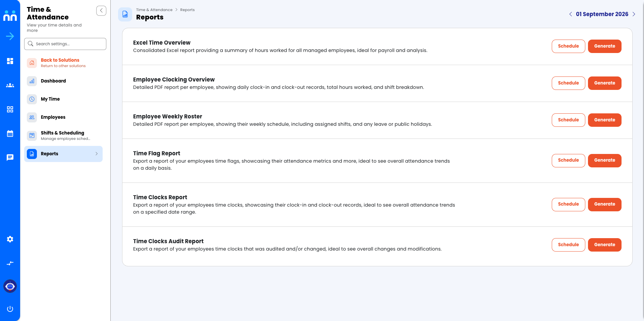
Task: Schedule the Excel Time Overview report
Action: [x=568, y=46]
